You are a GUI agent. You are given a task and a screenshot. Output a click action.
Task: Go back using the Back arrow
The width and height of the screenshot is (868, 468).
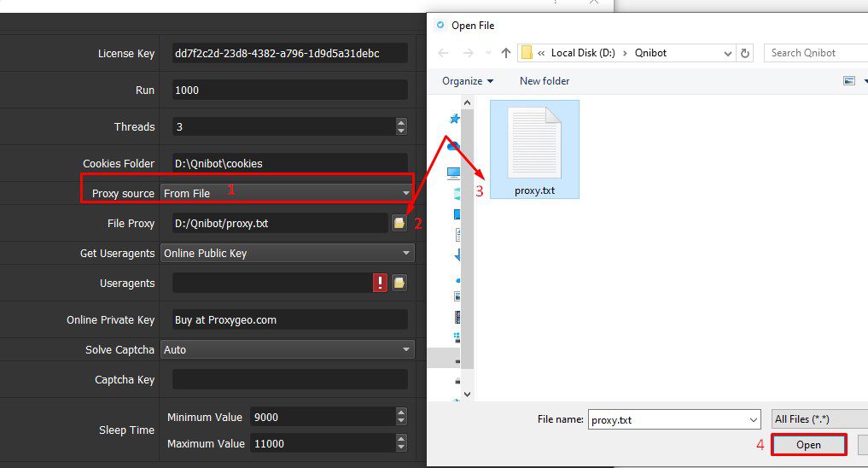click(x=443, y=53)
